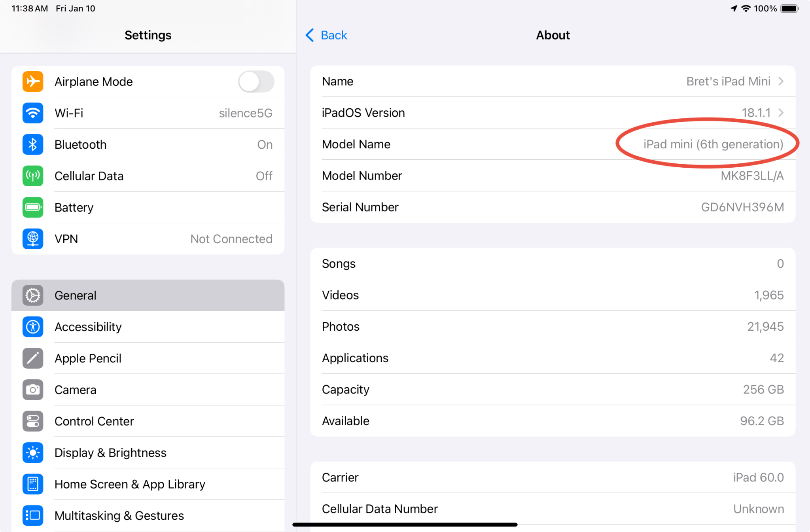Screen dimensions: 810x532
Task: Open Name details via its chevron
Action: click(781, 81)
